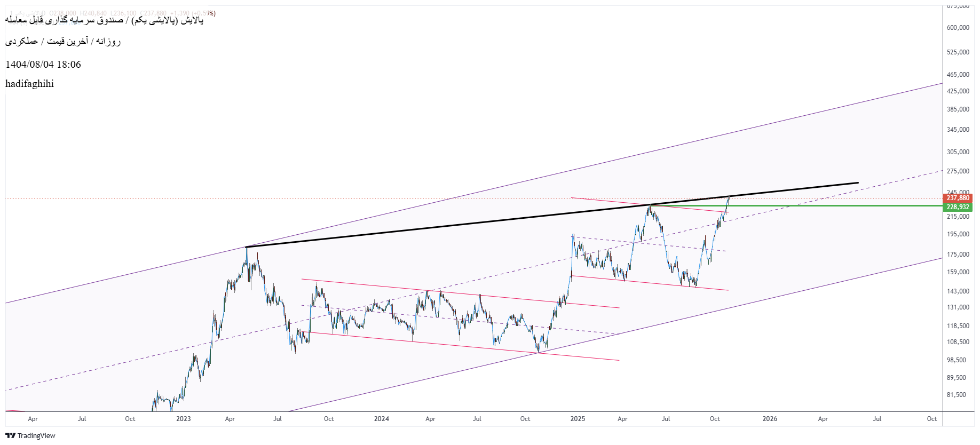Click the TradingView logo icon

11,435
